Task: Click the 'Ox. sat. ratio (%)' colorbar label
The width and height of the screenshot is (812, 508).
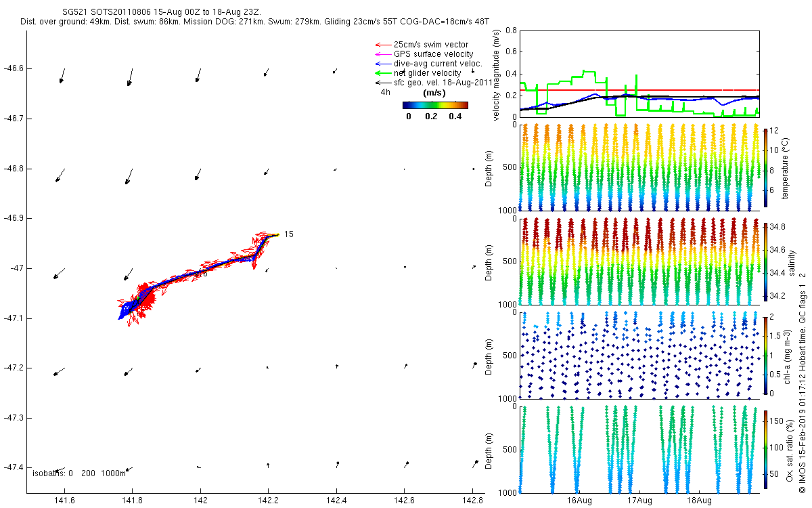Action: coord(790,449)
